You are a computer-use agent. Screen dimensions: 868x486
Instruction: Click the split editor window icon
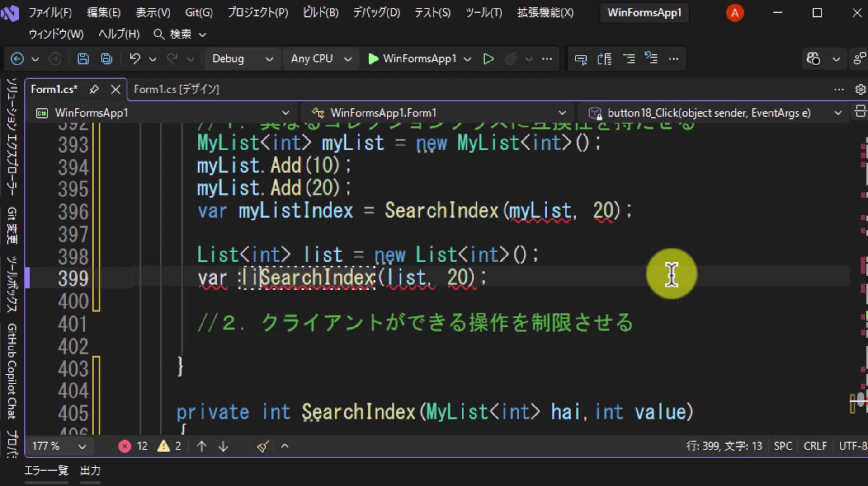pyautogui.click(x=860, y=111)
